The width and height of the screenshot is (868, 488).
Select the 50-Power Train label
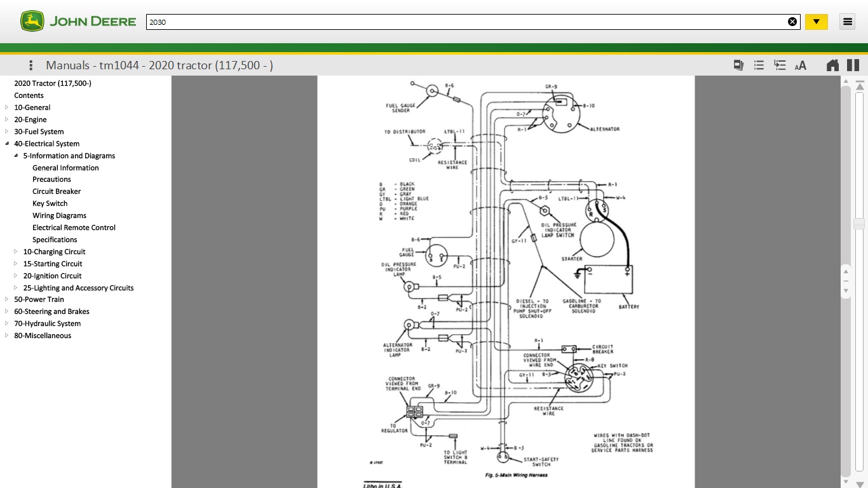pyautogui.click(x=39, y=299)
